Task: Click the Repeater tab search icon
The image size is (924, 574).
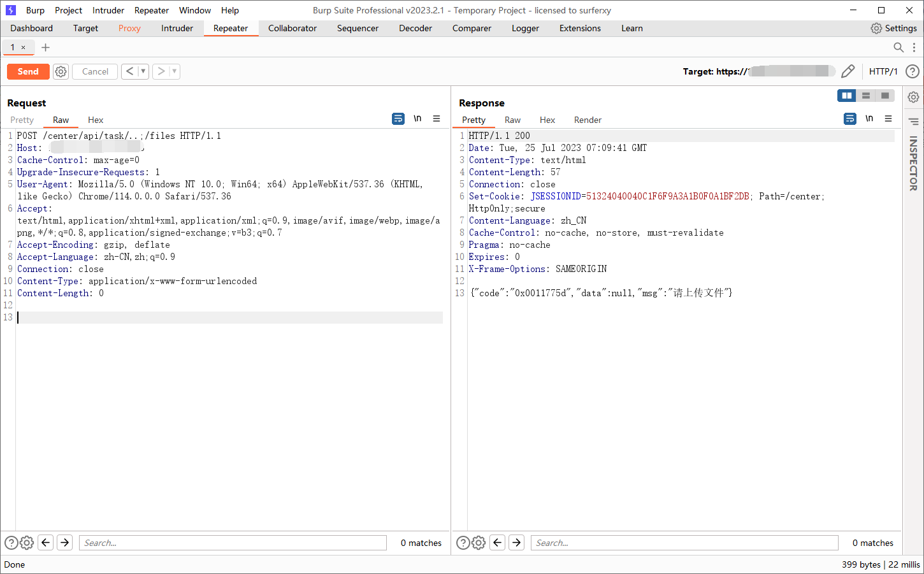Action: point(899,47)
